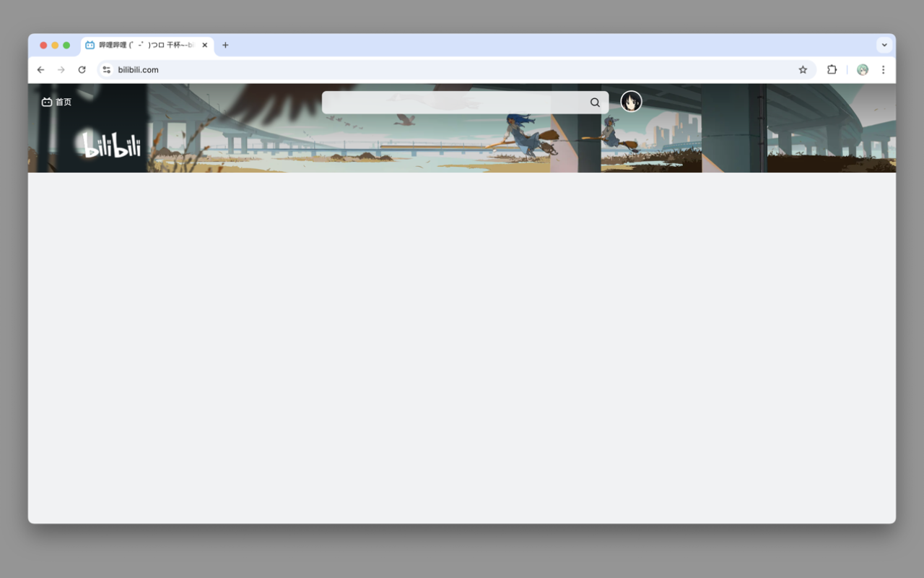Image resolution: width=924 pixels, height=578 pixels.
Task: Open the Chrome three-dot menu
Action: tap(883, 70)
